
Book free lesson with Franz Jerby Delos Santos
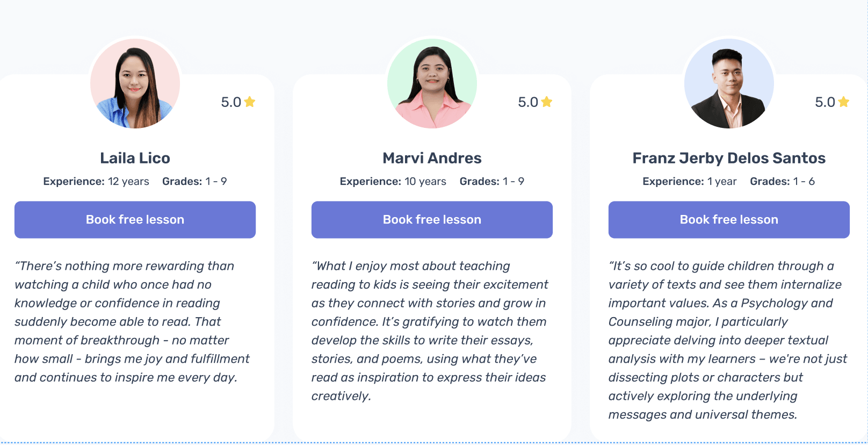point(729,219)
